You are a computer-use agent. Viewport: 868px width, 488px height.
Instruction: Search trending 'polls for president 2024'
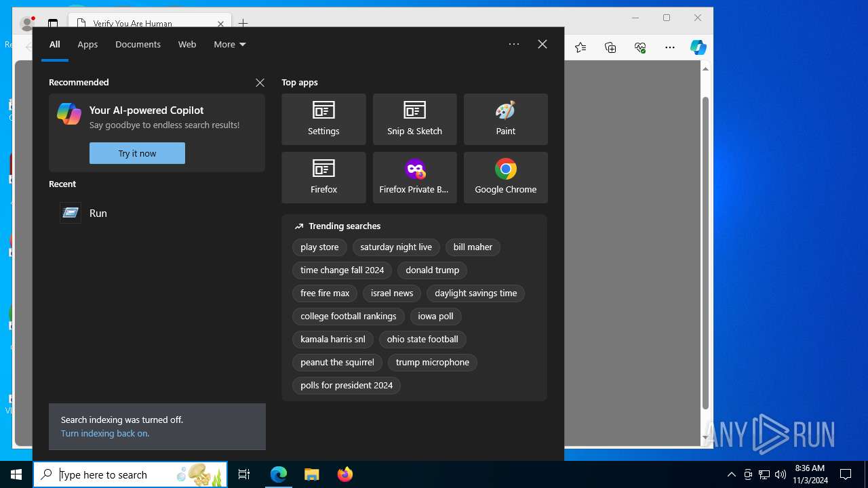(347, 386)
